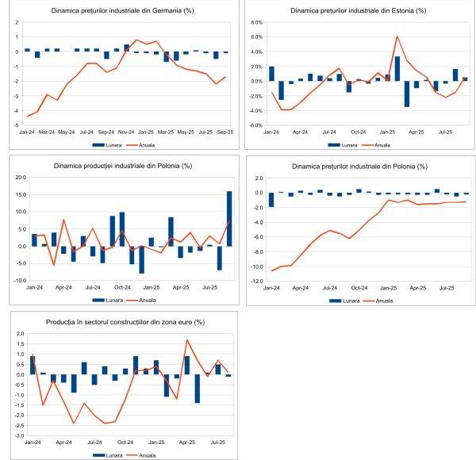Select the Poland industrial prices chart title

point(359,167)
